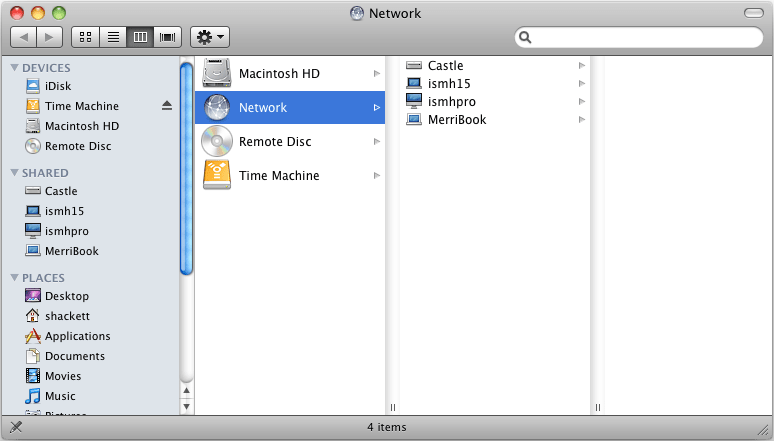Viewport: 774px width, 441px height.
Task: Open the Castle server in Network column
Action: pos(445,66)
